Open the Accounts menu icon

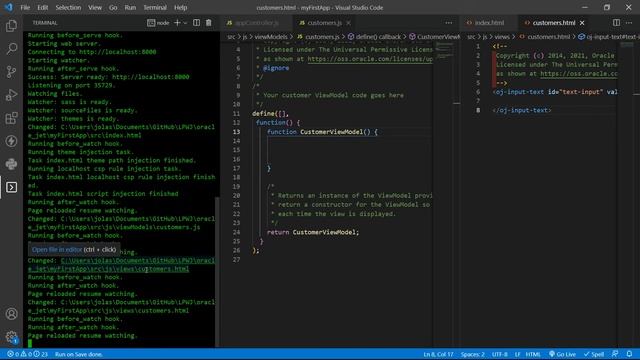coord(11,314)
